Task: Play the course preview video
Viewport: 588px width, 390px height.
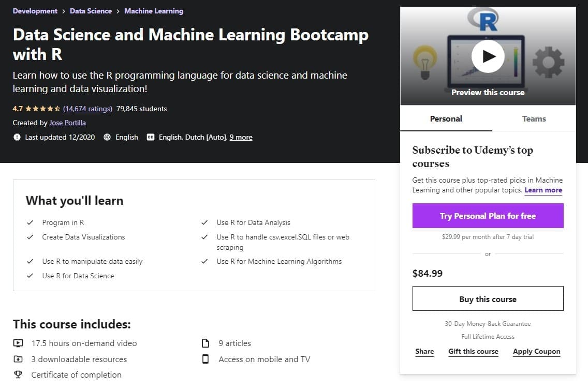Action: coord(488,56)
